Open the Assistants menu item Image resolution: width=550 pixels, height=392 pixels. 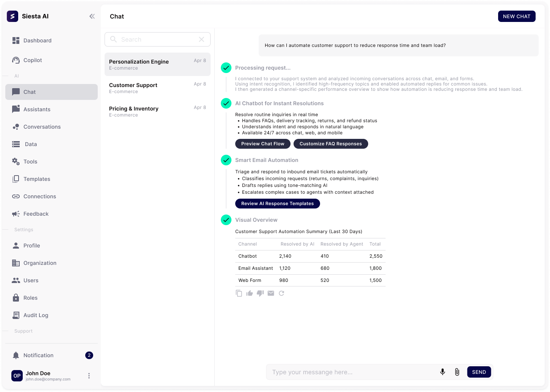click(37, 109)
